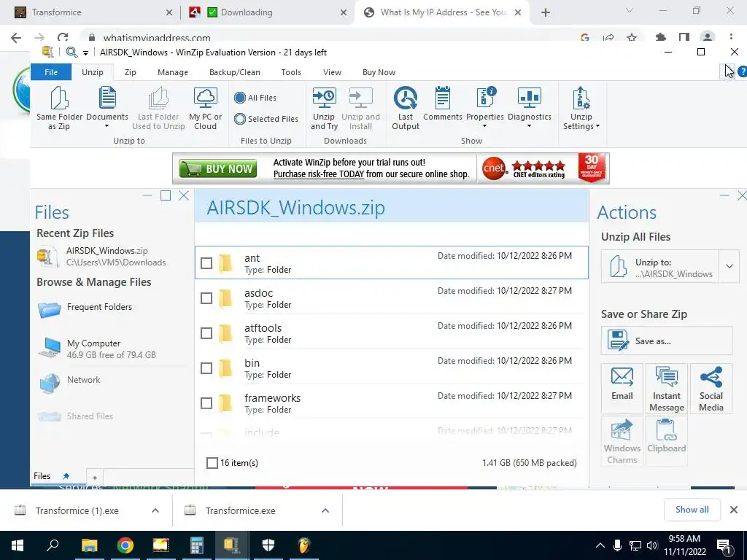Open Unzip Settings
The image size is (747, 560).
point(581,109)
